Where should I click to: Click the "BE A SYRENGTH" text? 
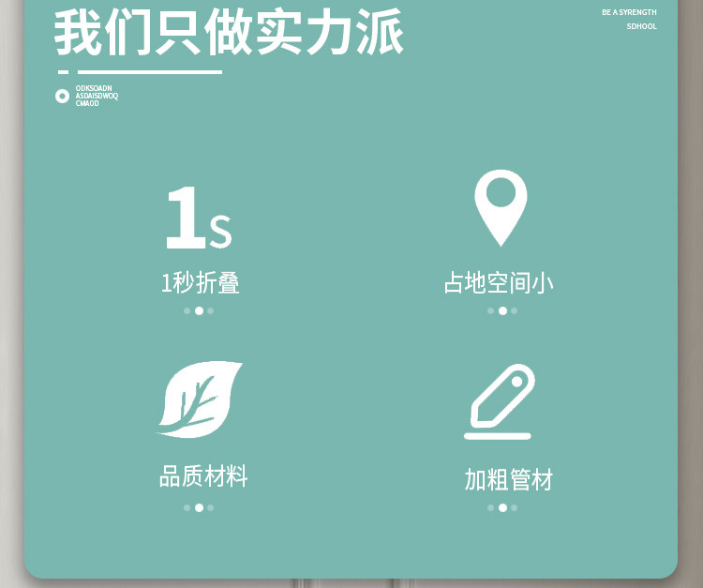pyautogui.click(x=629, y=12)
